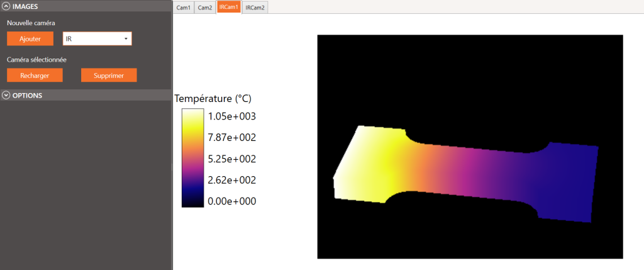Click the 0.00e+000 scale value

click(x=232, y=201)
